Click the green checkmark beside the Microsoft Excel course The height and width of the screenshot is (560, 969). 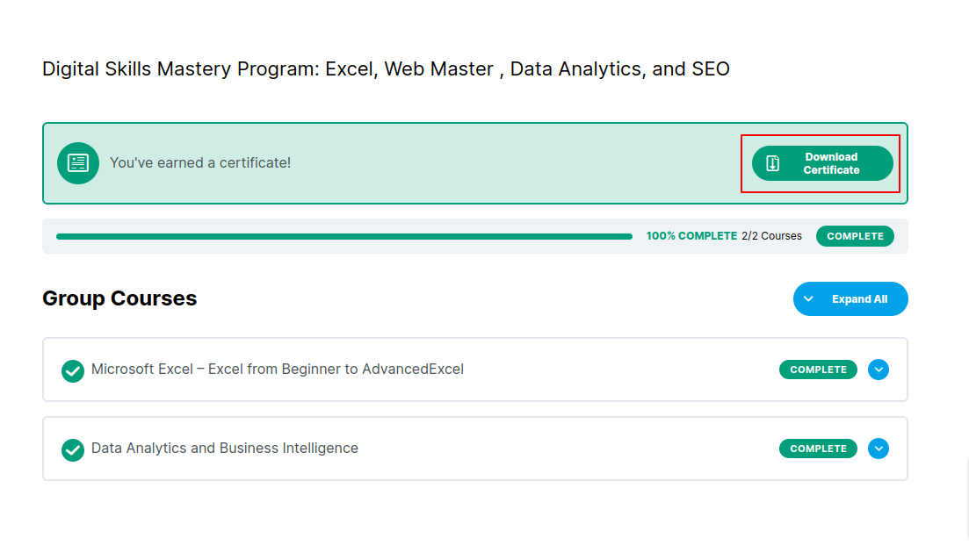[x=73, y=370]
